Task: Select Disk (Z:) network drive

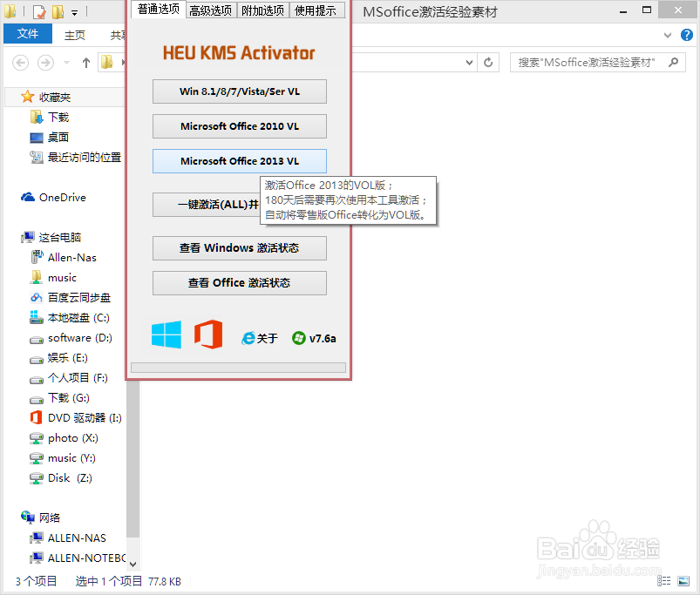Action: point(70,477)
